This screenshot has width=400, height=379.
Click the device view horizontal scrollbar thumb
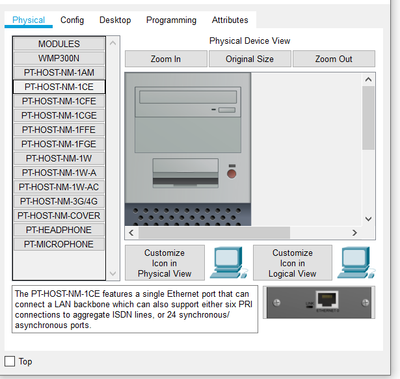[x=214, y=233]
